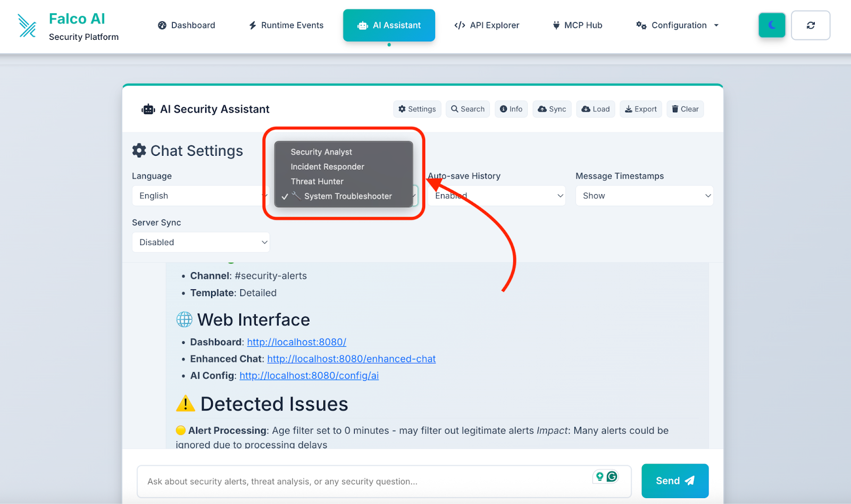Load saved chat history

[596, 109]
